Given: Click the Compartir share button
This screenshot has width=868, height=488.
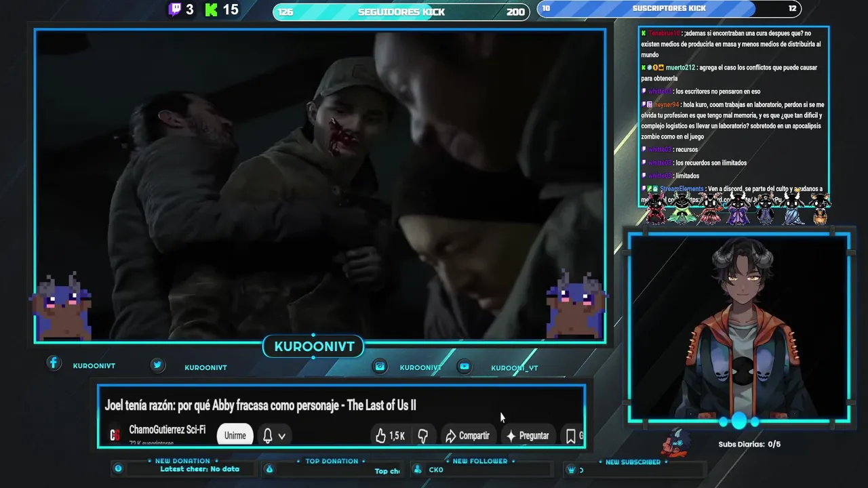Looking at the screenshot, I should click(x=467, y=436).
